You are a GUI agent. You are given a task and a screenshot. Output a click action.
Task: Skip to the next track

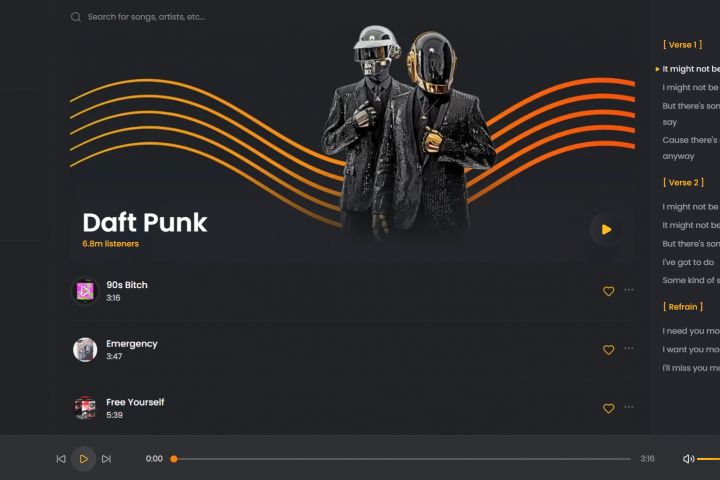pos(106,459)
